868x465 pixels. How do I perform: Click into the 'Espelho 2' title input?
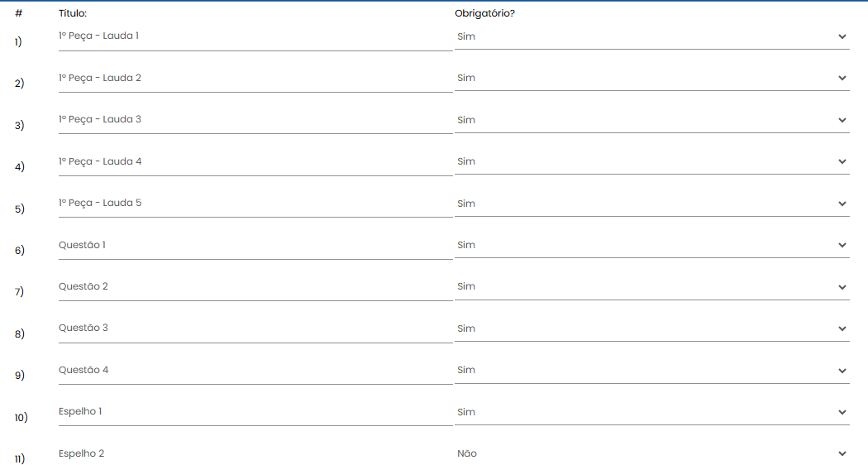(255, 454)
